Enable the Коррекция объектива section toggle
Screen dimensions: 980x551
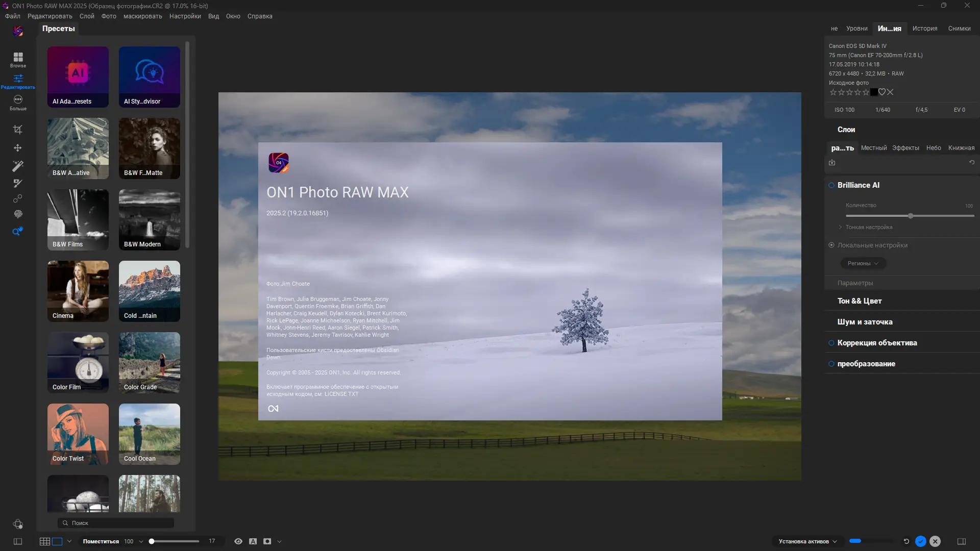click(831, 343)
